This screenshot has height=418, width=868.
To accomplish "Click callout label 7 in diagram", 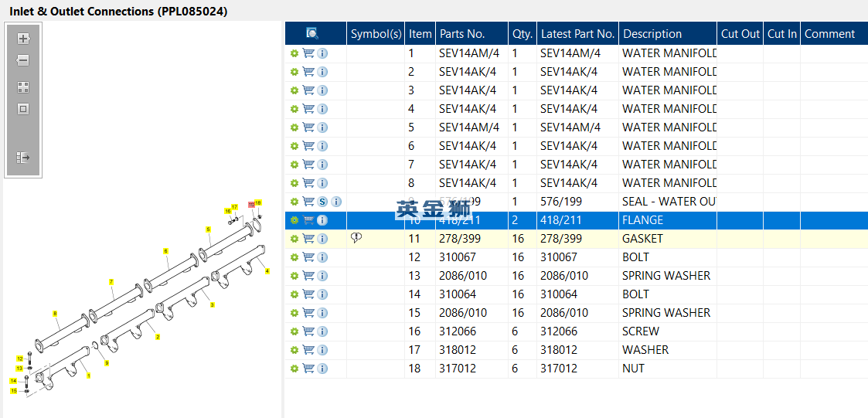I will pyautogui.click(x=111, y=282).
